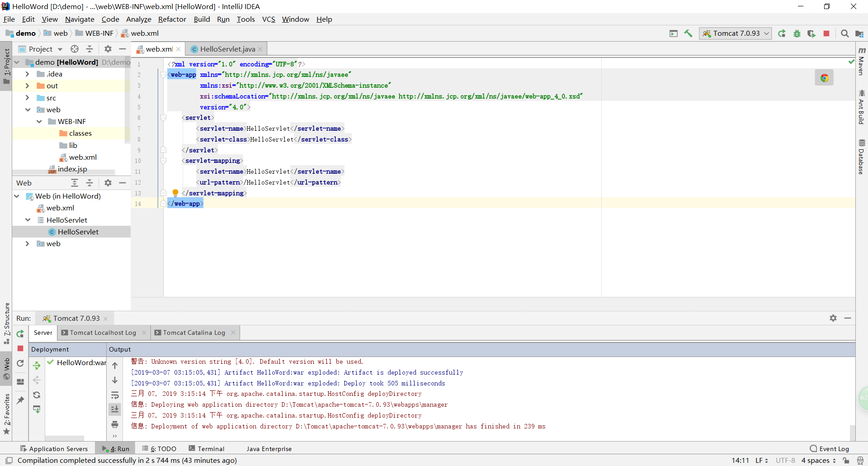Redeploy the HelloWord artifact
Viewport: 868px width, 466px height.
[x=36, y=395]
